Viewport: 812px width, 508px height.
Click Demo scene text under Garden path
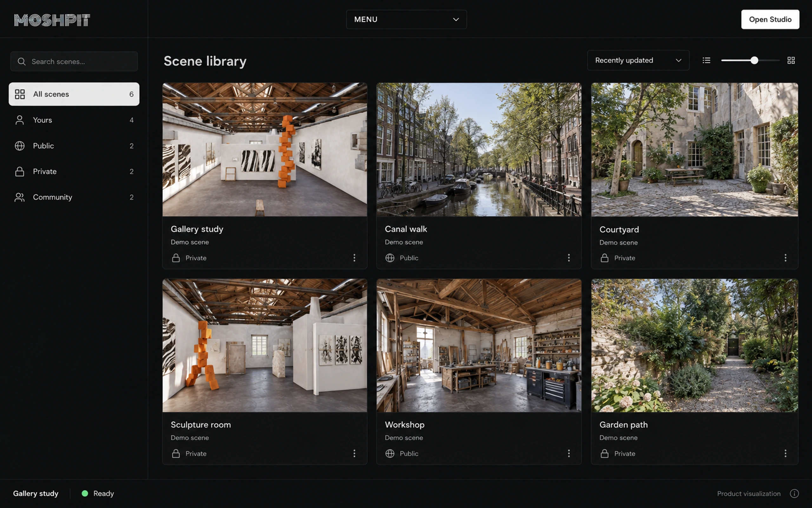[619, 438]
